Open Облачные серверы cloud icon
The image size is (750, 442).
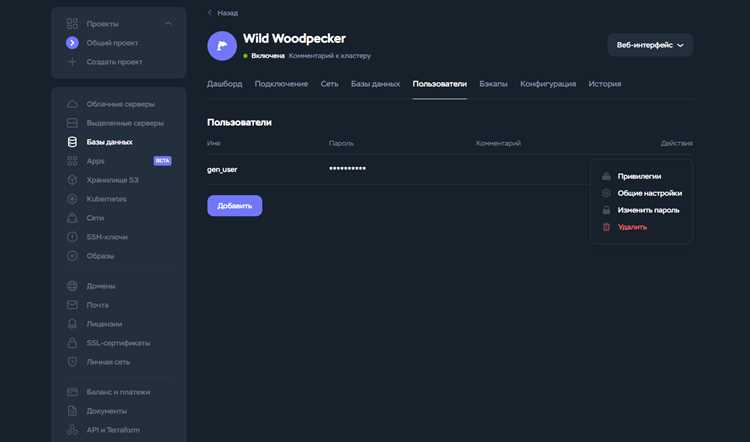point(72,104)
